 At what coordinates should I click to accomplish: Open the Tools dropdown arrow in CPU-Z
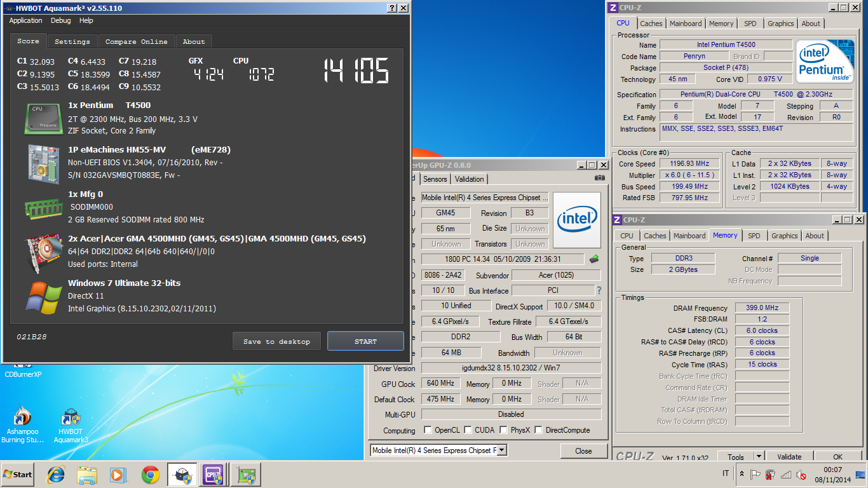758,456
